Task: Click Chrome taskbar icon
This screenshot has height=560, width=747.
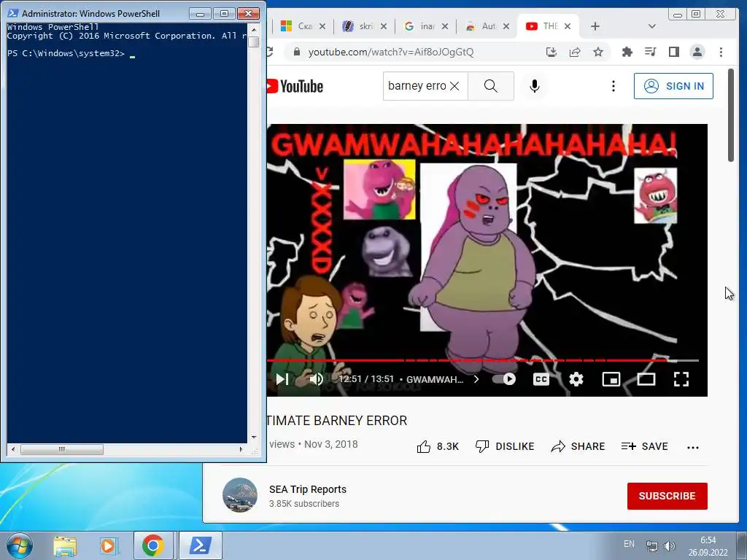Action: point(153,545)
